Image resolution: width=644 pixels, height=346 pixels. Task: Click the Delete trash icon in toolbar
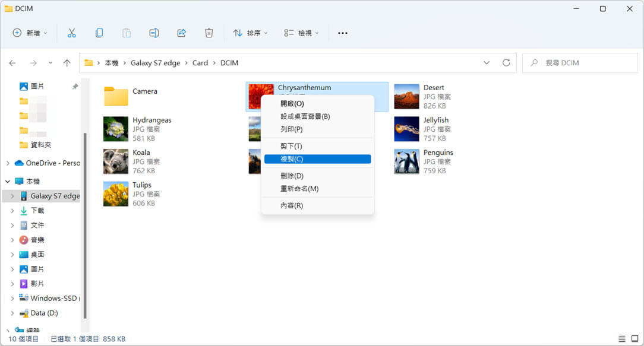pos(209,33)
